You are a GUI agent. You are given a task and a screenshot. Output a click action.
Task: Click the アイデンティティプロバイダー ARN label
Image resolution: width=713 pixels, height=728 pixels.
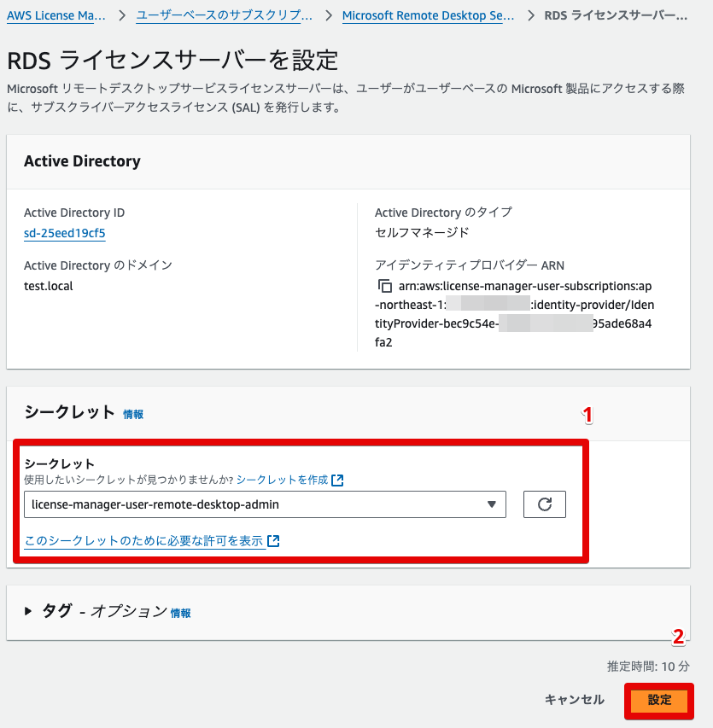pos(469,265)
